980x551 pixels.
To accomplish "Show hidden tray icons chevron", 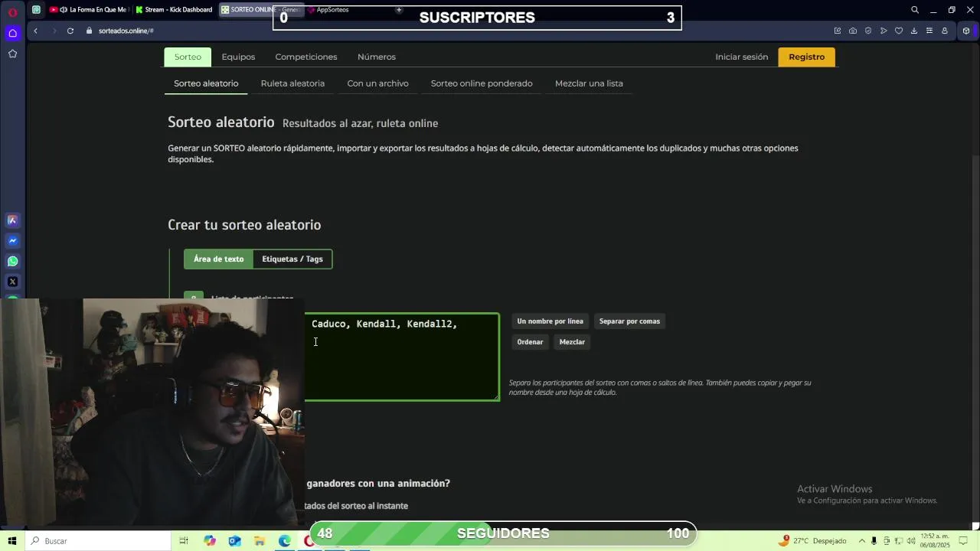I will tap(863, 541).
